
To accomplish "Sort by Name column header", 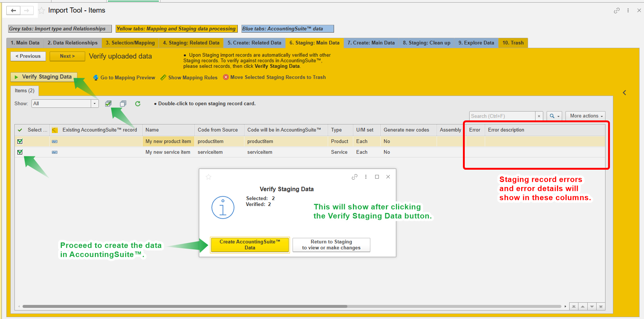I will pos(168,130).
